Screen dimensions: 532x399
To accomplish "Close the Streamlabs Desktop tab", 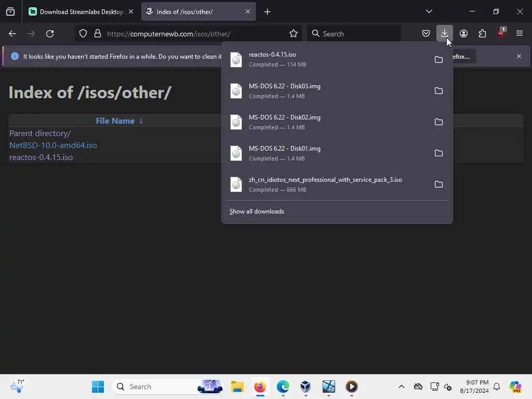I will click(131, 12).
